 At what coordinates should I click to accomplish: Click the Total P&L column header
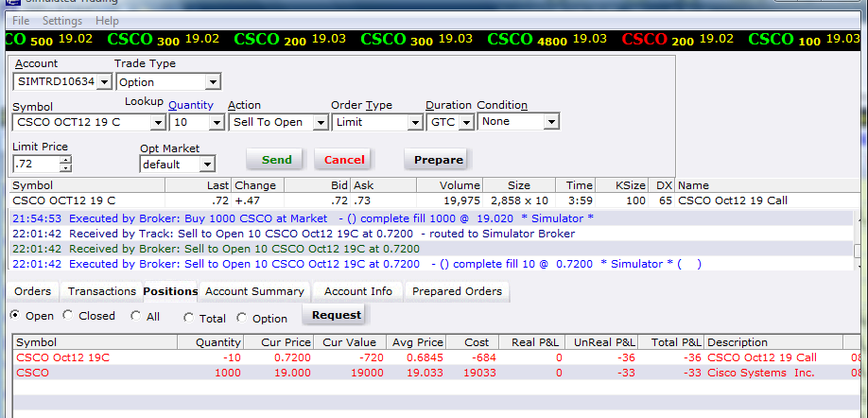pos(671,342)
